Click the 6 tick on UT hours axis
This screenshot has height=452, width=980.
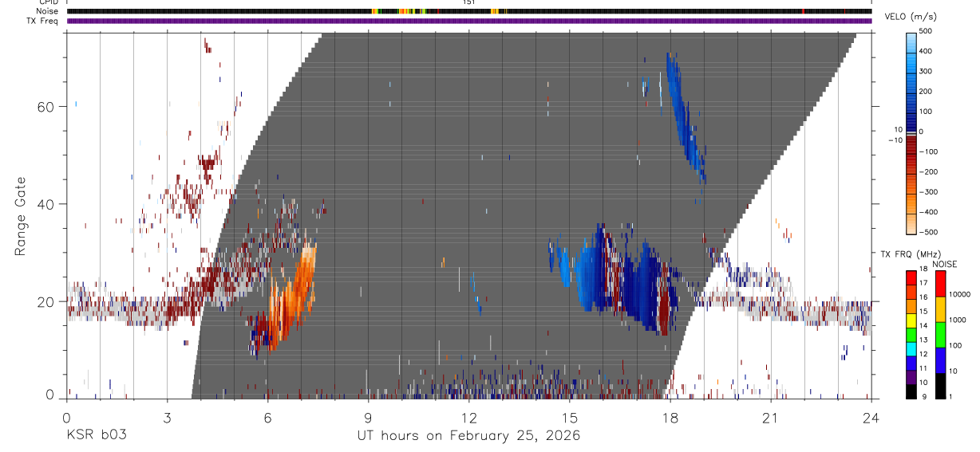267,417
